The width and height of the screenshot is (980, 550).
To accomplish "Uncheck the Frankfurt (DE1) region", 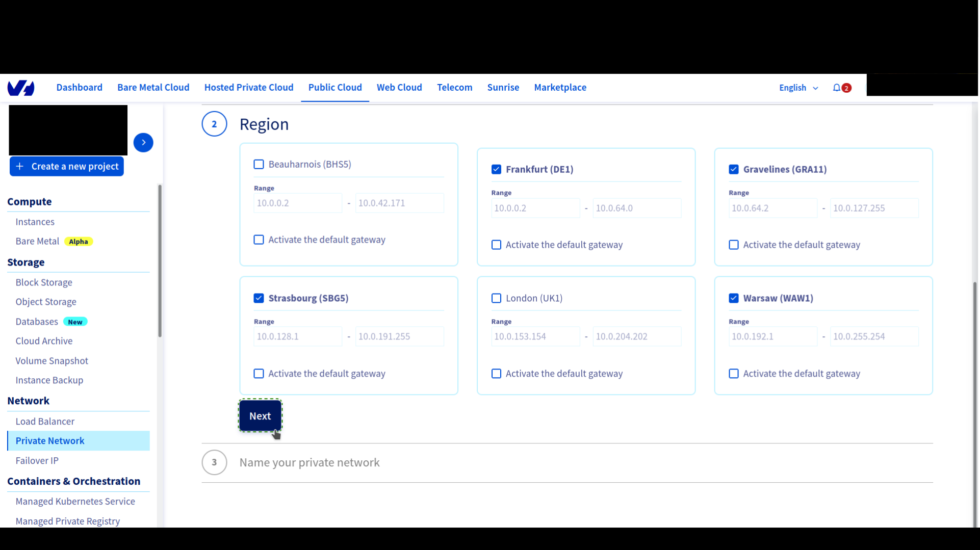I will [496, 169].
